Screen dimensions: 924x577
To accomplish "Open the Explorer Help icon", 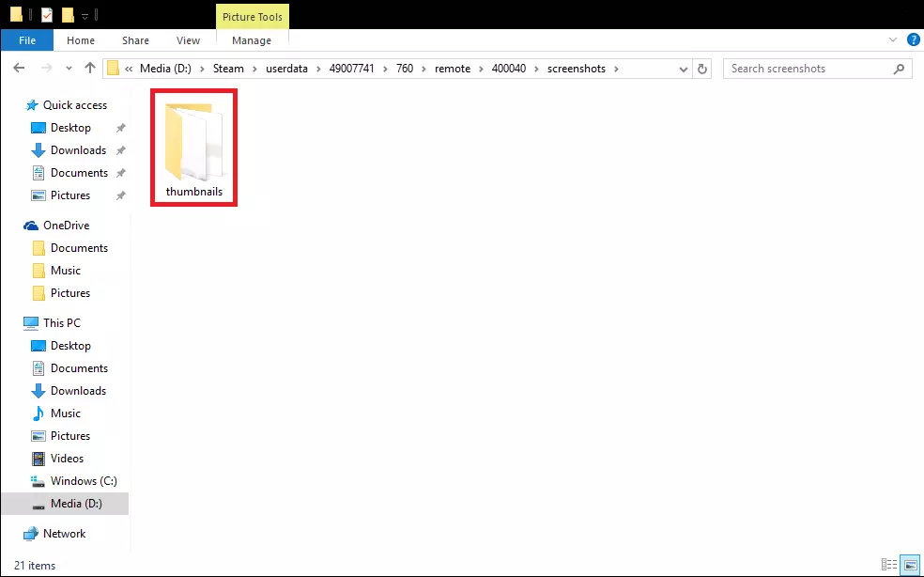I will click(913, 40).
